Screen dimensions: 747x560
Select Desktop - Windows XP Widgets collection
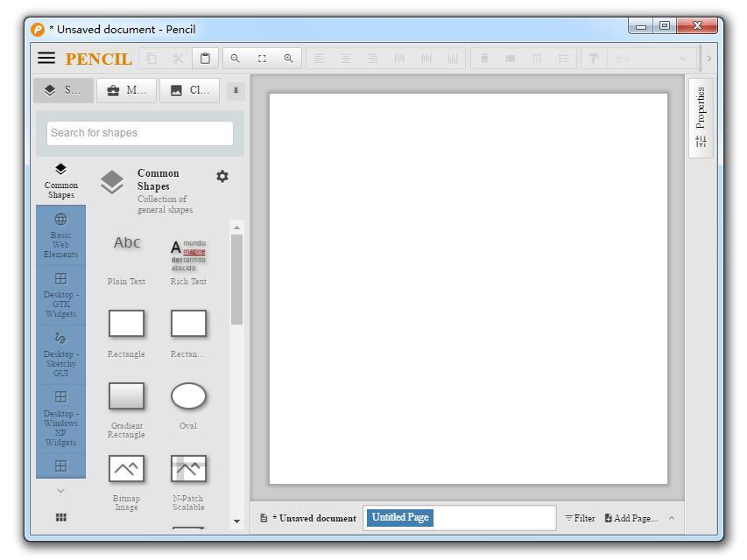61,418
